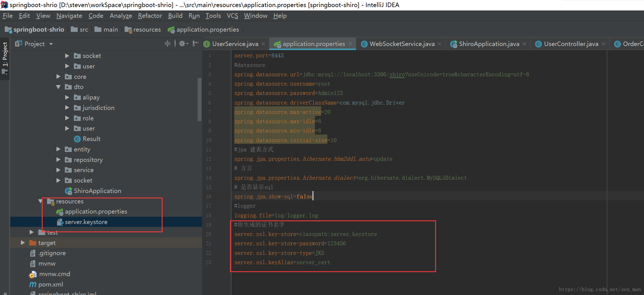
Task: Open the Refactor menu
Action: pyautogui.click(x=150, y=16)
